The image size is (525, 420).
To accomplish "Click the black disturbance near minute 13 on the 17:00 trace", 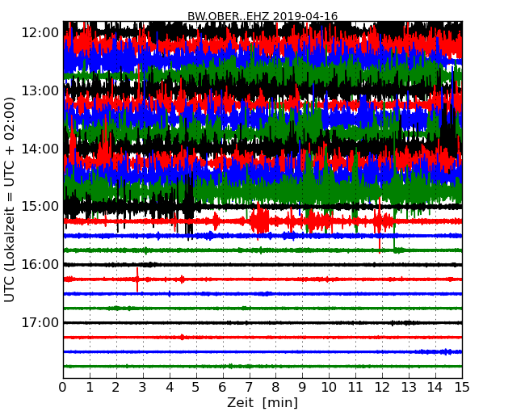I will point(405,323).
